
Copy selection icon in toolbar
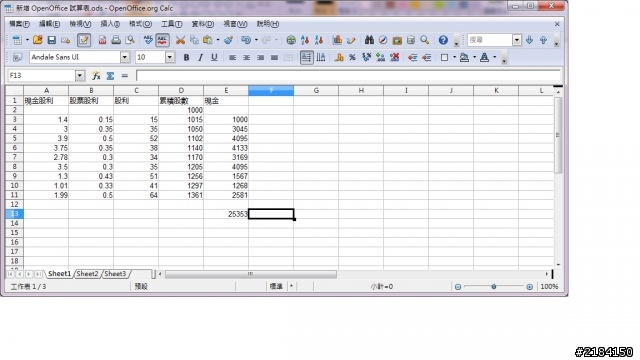pos(194,40)
